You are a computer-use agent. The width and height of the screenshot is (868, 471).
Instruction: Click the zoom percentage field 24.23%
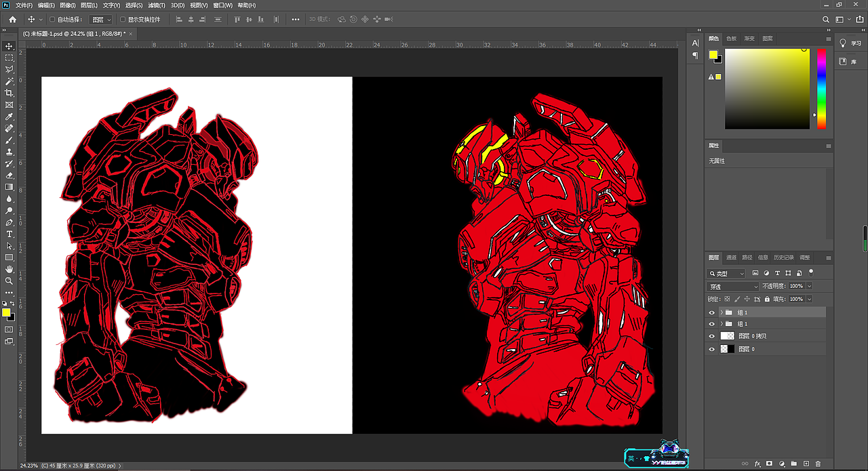click(28, 466)
